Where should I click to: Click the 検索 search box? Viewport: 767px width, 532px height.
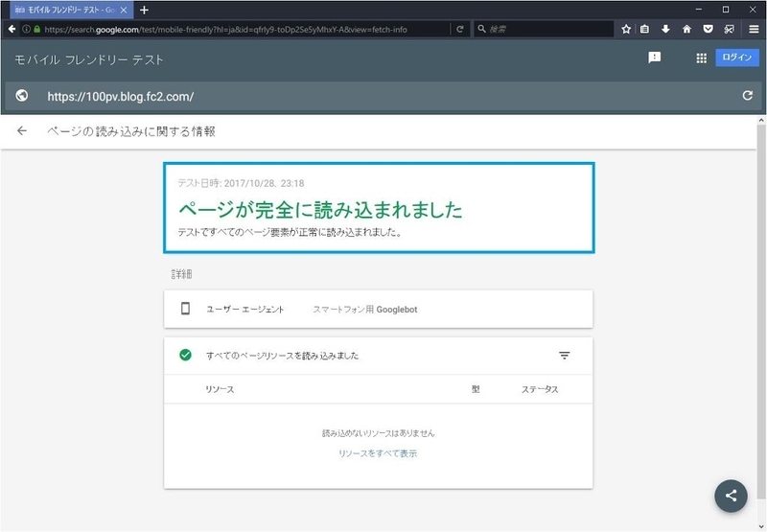[543, 30]
